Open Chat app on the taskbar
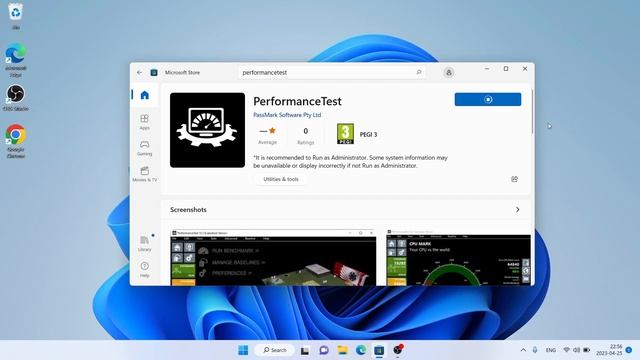The image size is (640, 360). pyautogui.click(x=324, y=350)
